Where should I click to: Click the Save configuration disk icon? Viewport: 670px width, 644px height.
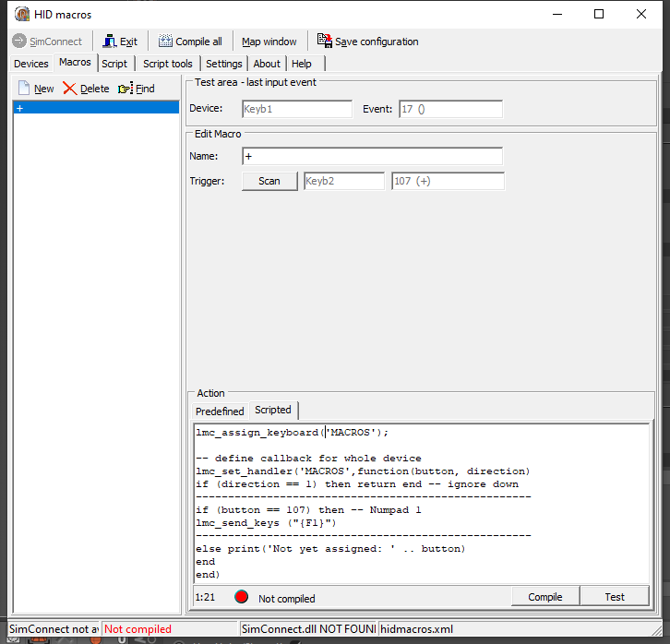pyautogui.click(x=324, y=41)
